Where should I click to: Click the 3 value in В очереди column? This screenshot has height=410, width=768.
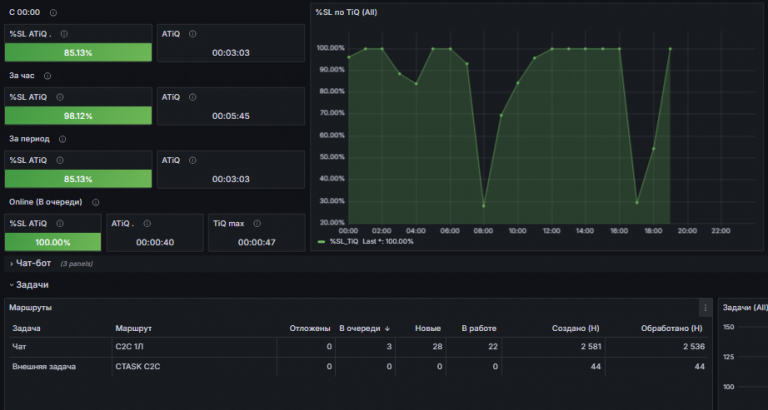[389, 347]
